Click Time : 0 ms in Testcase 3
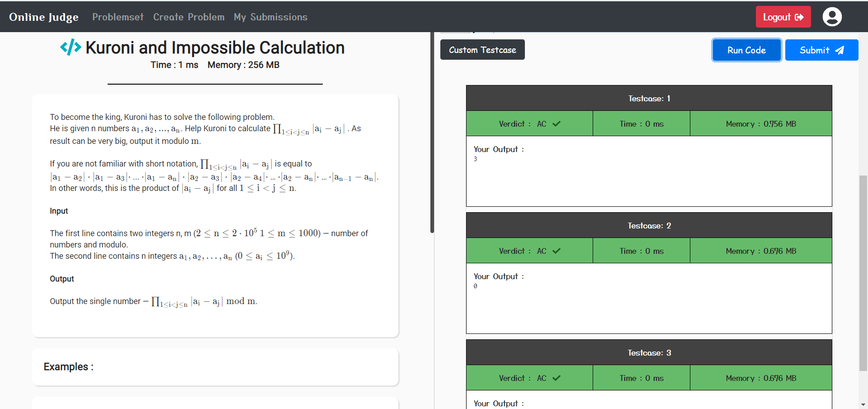 pos(642,378)
